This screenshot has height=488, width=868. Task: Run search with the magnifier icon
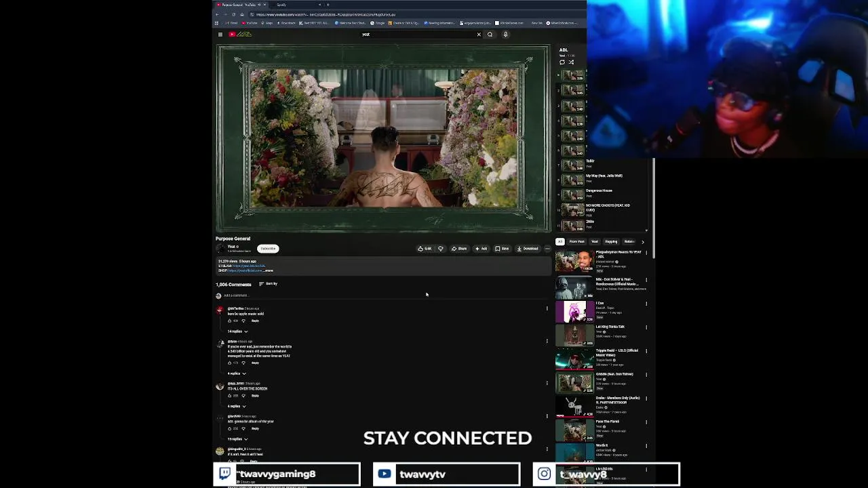coord(490,35)
